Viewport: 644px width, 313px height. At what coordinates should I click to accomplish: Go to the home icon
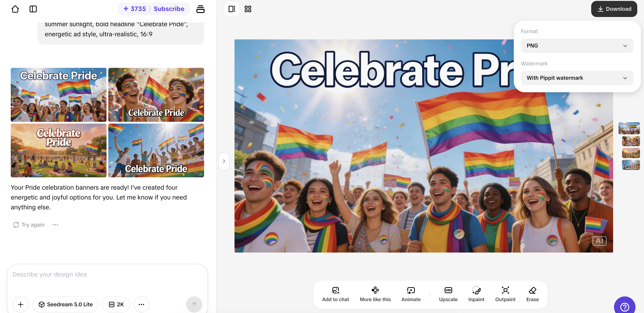(x=15, y=9)
